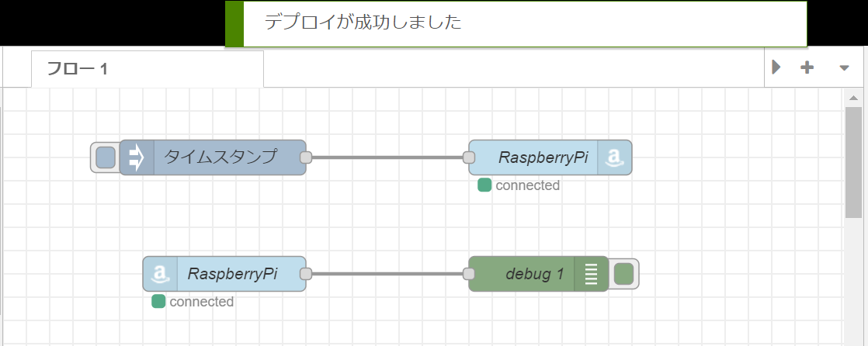Click the input port of the debug 1 node

[469, 274]
